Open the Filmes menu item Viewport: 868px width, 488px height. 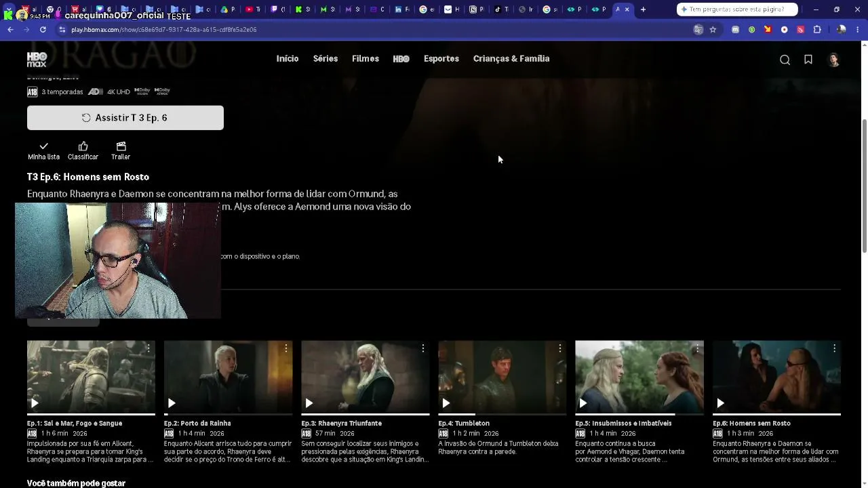click(366, 59)
